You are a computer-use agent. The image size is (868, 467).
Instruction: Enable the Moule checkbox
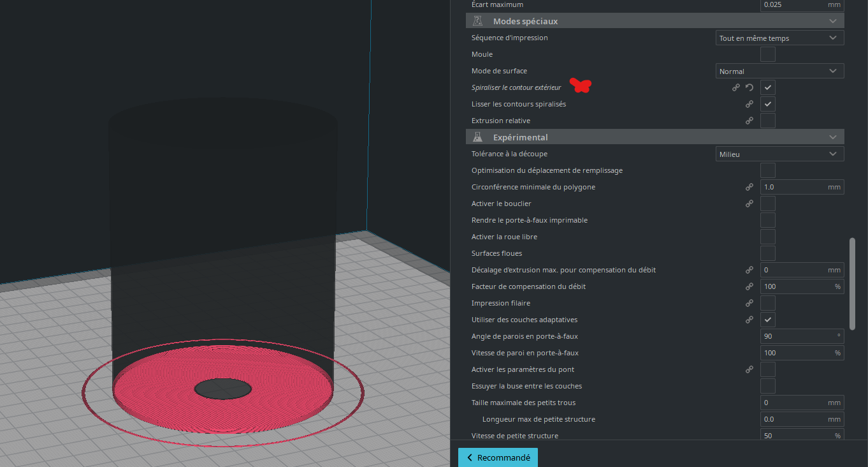[768, 54]
